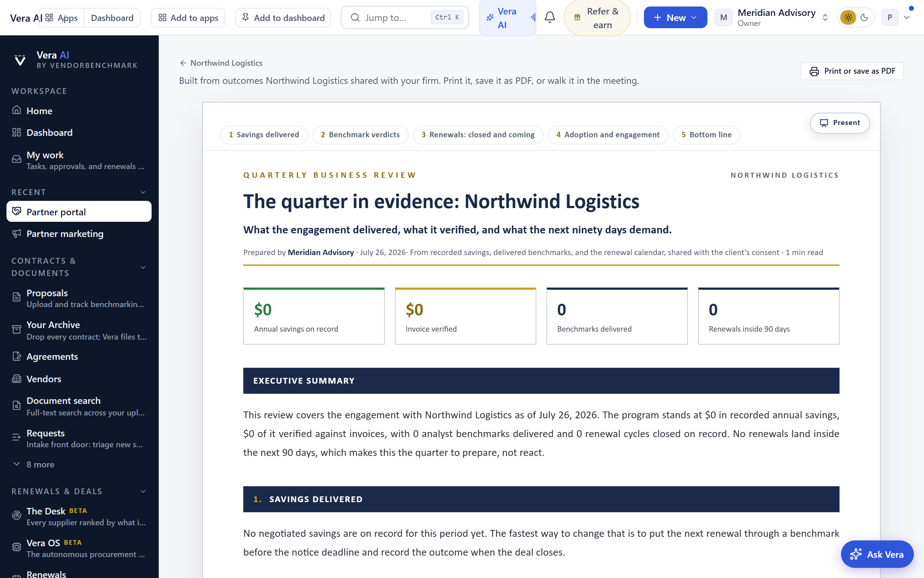924x578 pixels.
Task: Click the Meridian Advisory prepared-by name
Action: tap(321, 253)
